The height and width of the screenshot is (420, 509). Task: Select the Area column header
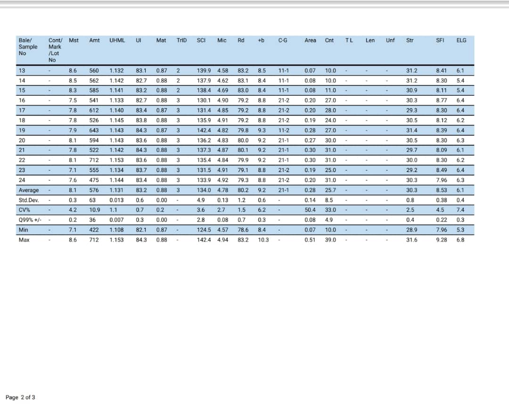point(310,40)
